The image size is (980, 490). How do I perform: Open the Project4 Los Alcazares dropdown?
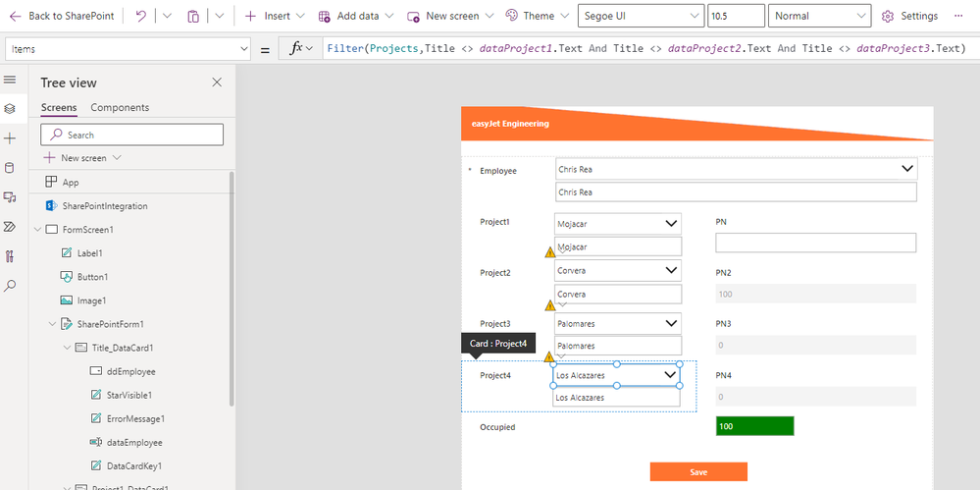click(x=616, y=375)
